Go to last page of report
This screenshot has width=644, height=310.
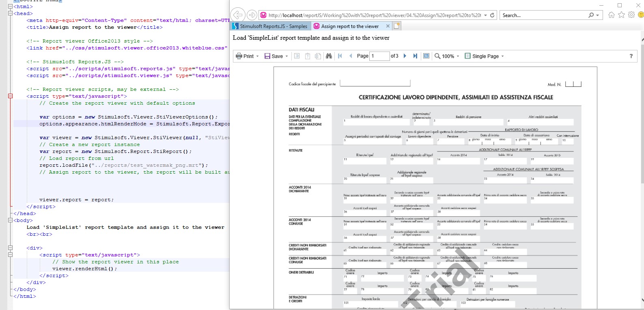coord(415,56)
